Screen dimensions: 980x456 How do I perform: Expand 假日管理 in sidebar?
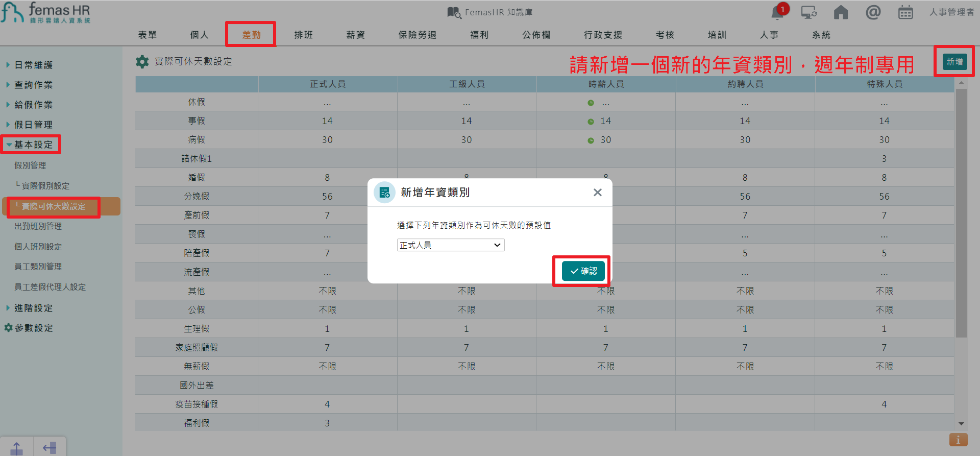coord(33,125)
